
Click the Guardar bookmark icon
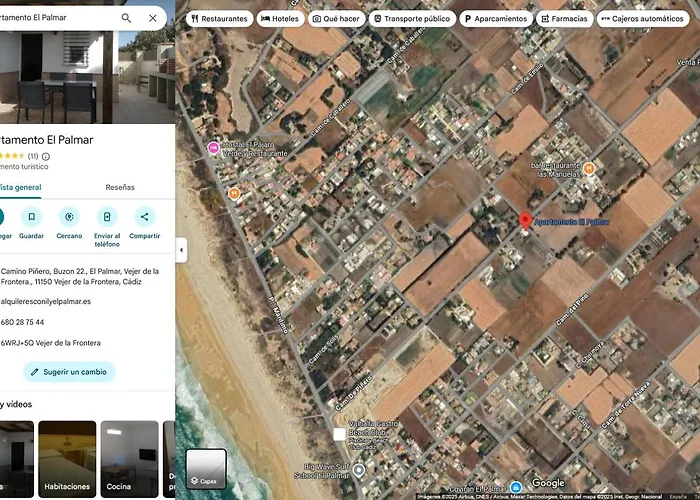(32, 217)
